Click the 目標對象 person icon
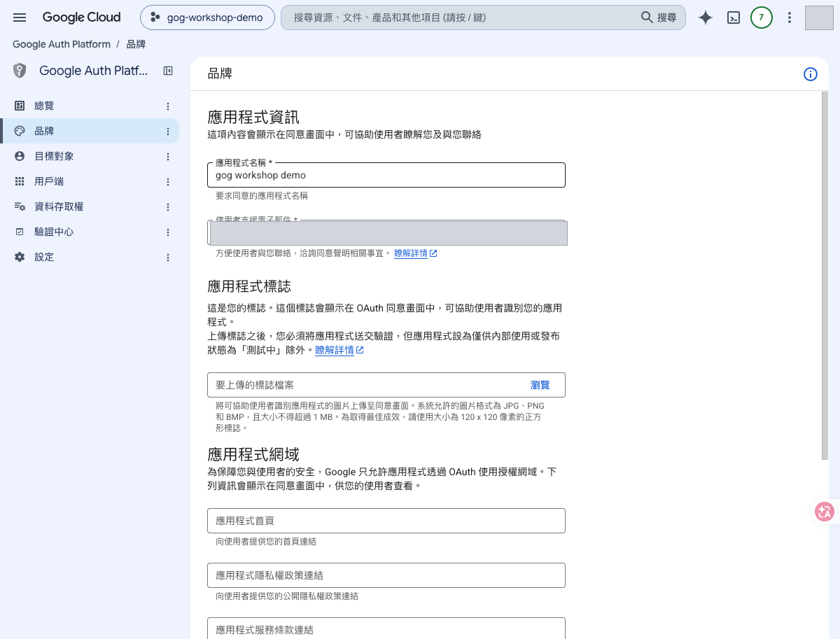Viewport: 840px width, 639px height. pyautogui.click(x=20, y=156)
